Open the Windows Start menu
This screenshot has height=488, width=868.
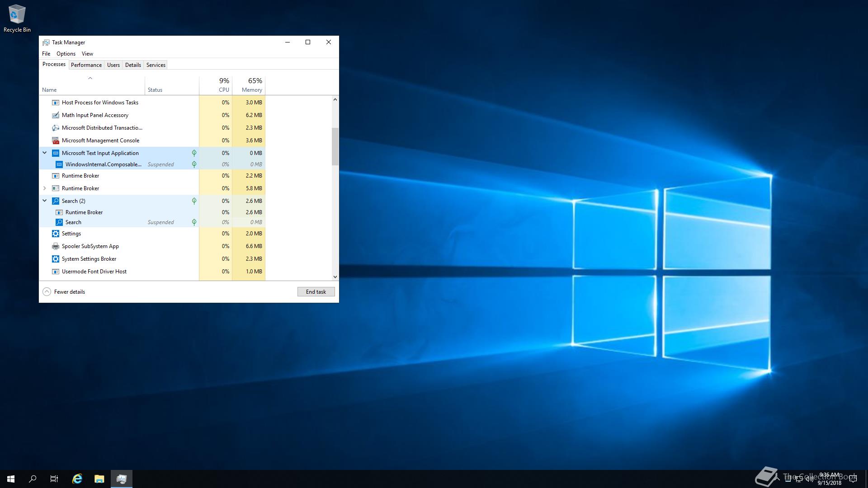point(11,479)
